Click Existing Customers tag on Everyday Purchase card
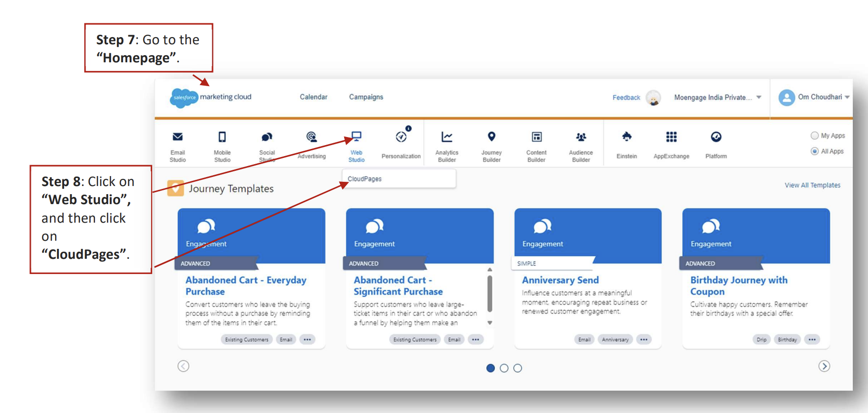The height and width of the screenshot is (413, 868). click(247, 340)
